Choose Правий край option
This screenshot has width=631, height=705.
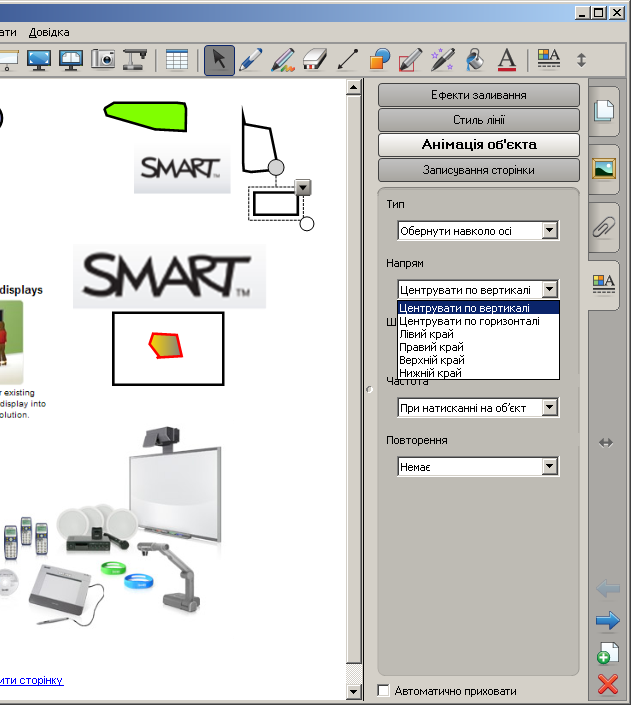(478, 347)
